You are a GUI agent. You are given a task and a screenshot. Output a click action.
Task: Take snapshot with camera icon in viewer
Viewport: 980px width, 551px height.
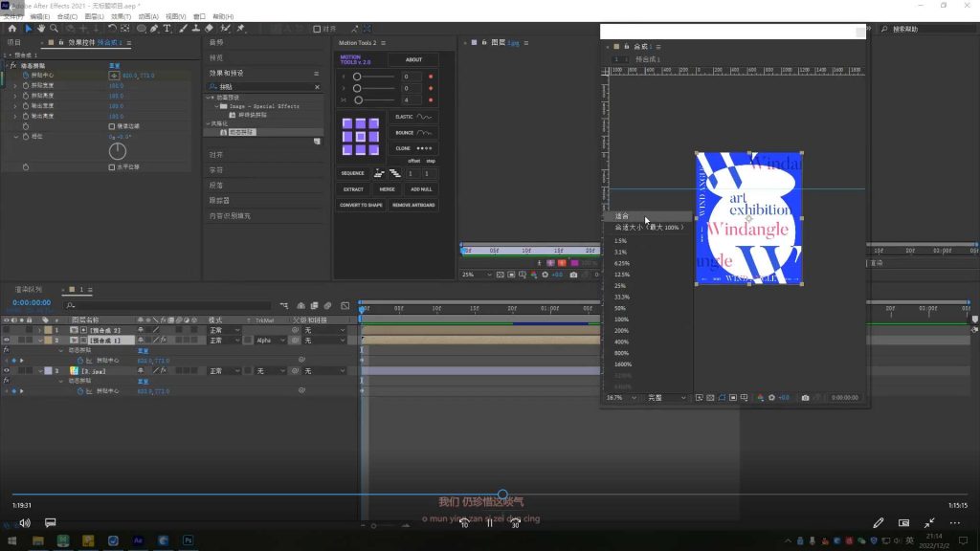806,397
